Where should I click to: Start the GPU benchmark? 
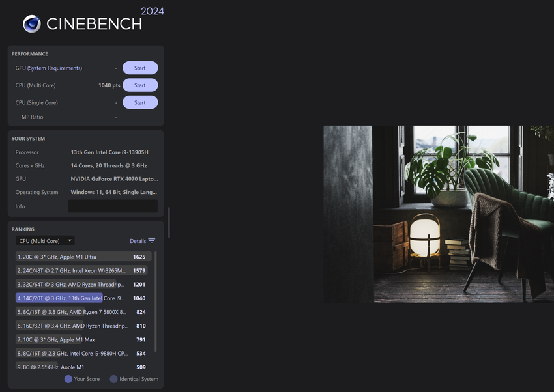coord(139,68)
